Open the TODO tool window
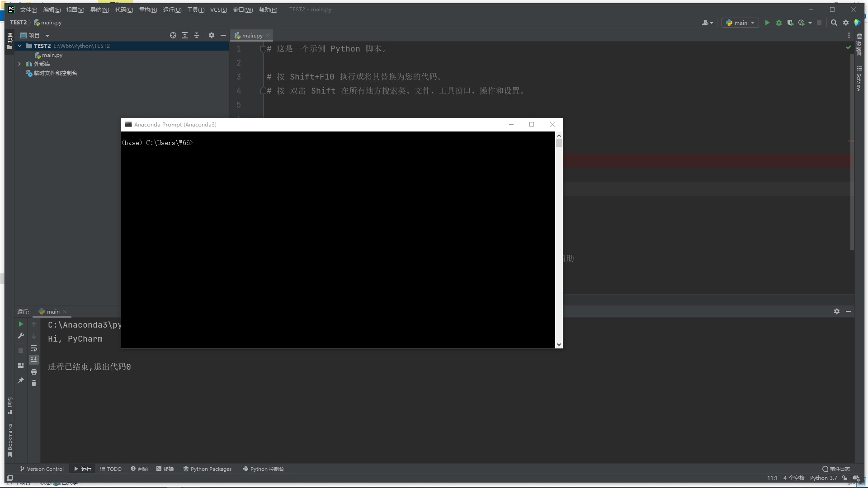 coord(110,469)
